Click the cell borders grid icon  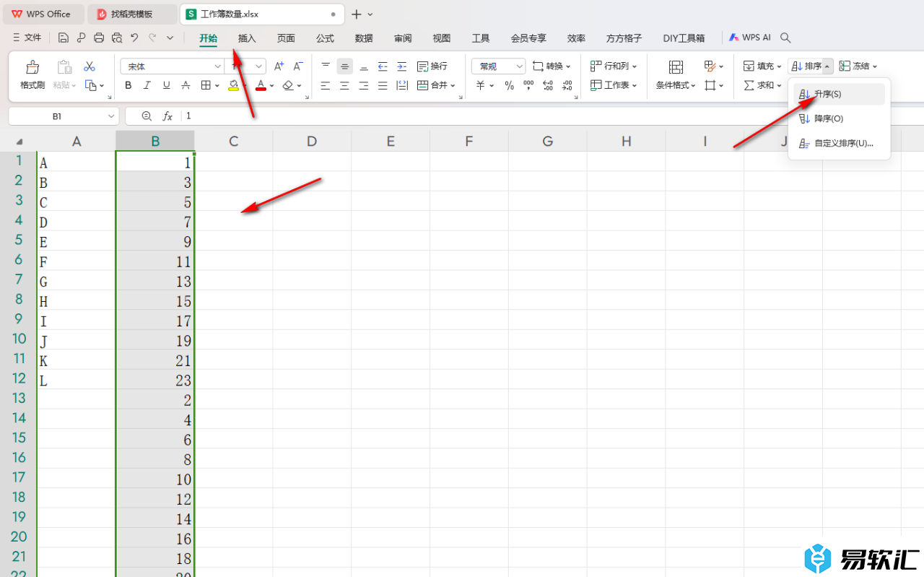tap(206, 85)
